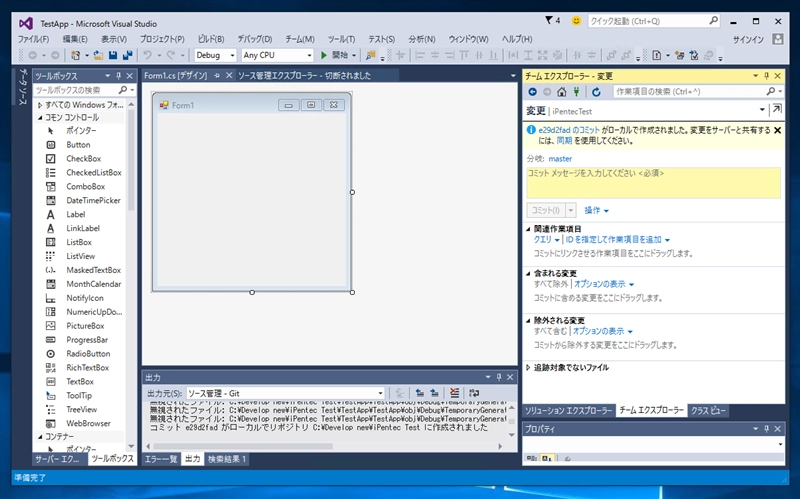
Task: Click the green Manage Connections plug icon
Action: pyautogui.click(x=576, y=92)
